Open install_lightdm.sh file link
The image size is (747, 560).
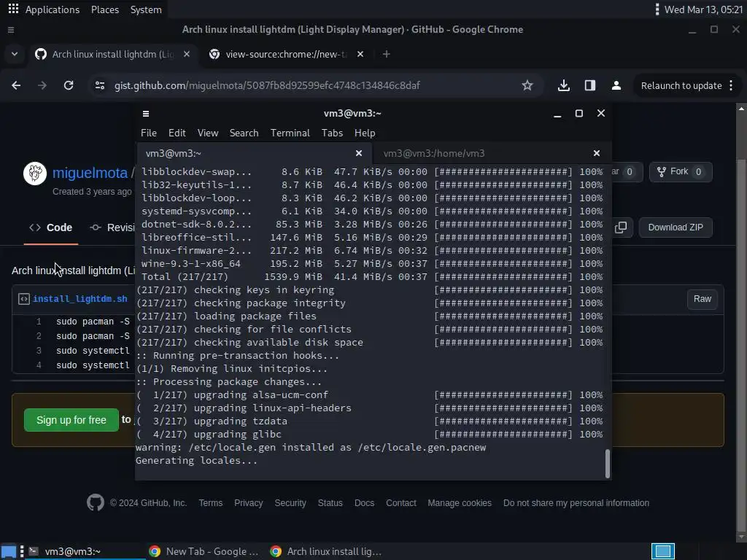(80, 299)
